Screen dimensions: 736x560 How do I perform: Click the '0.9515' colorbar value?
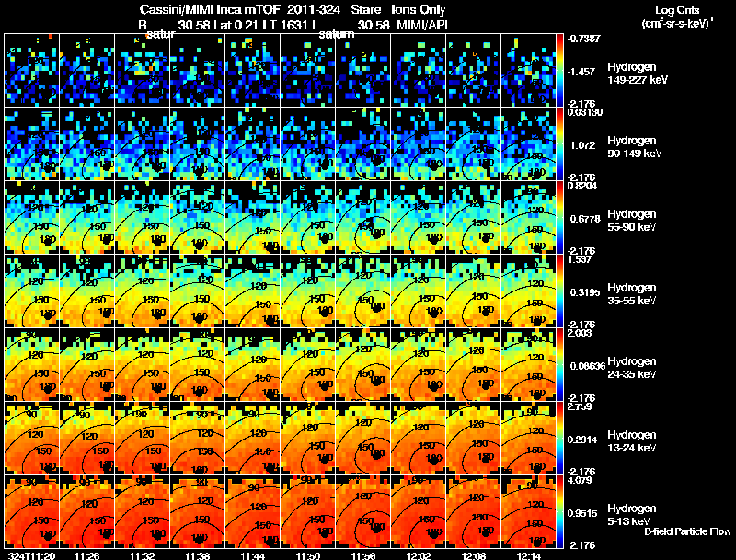pos(582,514)
